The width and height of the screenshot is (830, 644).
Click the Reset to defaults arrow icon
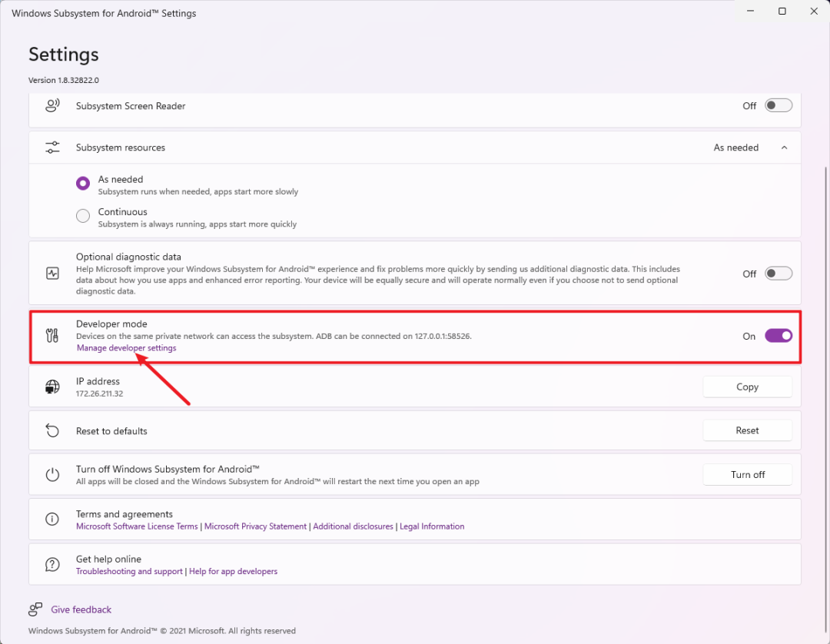52,431
